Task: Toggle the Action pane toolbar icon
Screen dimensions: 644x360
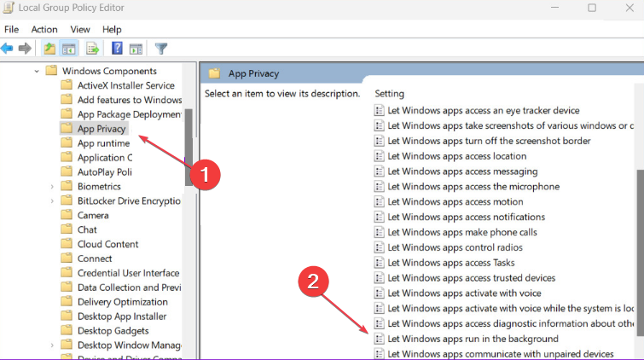Action: [x=136, y=49]
